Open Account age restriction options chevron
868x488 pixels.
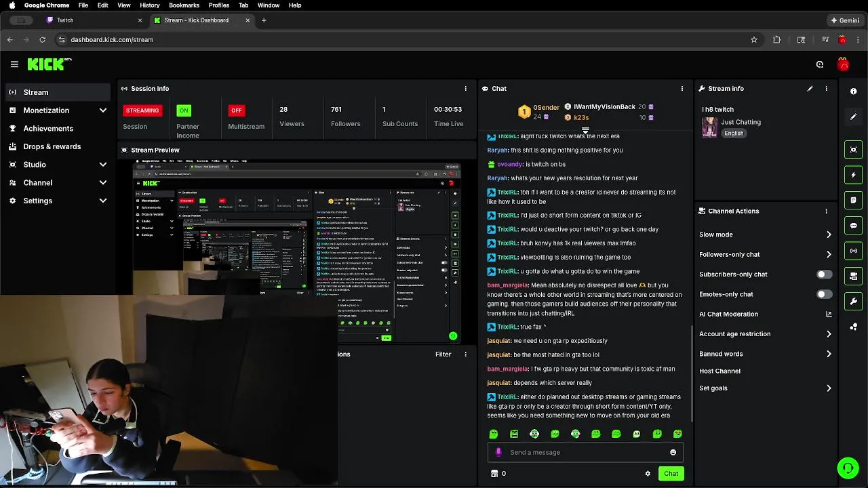point(829,334)
